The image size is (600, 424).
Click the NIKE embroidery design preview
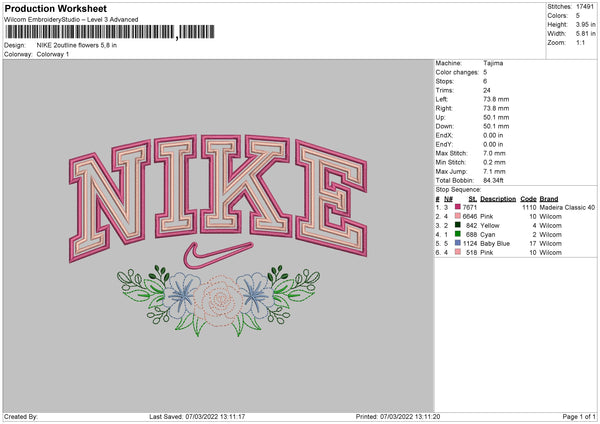[x=218, y=235]
